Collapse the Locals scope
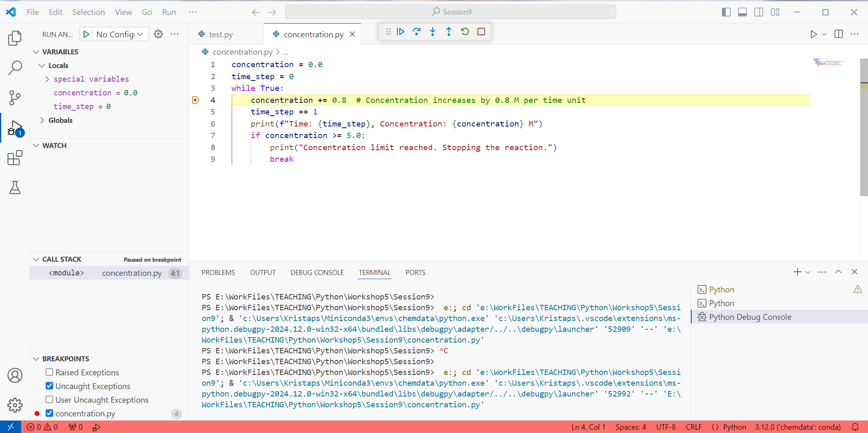 (x=42, y=66)
